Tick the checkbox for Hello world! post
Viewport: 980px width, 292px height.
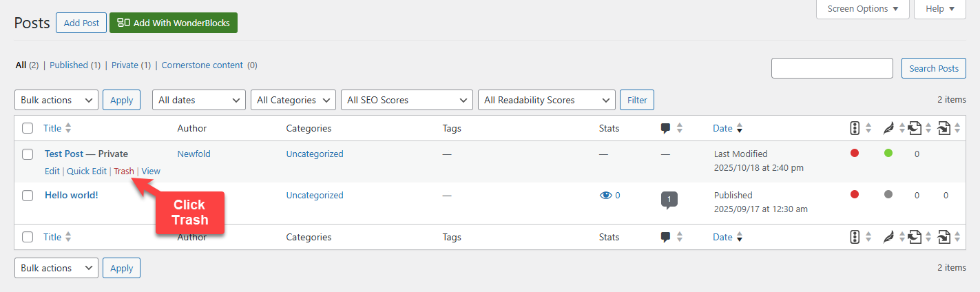(x=28, y=196)
